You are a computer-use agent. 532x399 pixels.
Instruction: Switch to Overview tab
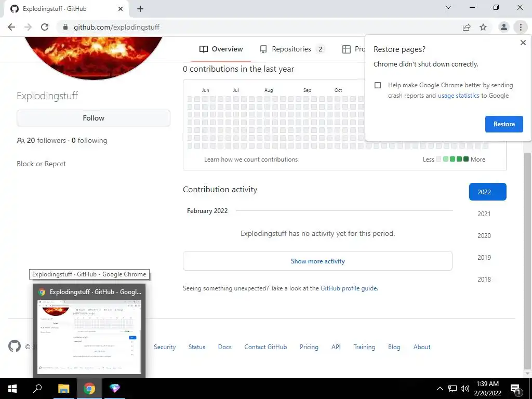coord(221,49)
